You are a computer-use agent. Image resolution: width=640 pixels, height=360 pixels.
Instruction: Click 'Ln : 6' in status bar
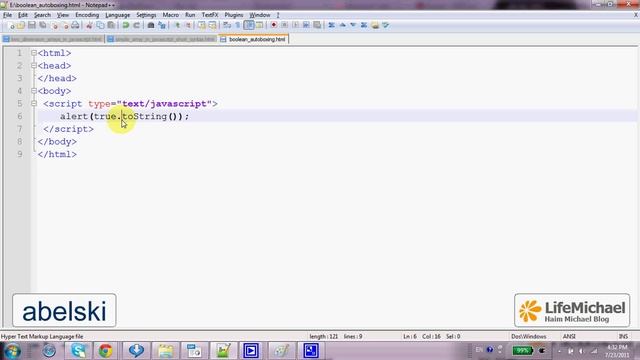pos(410,337)
